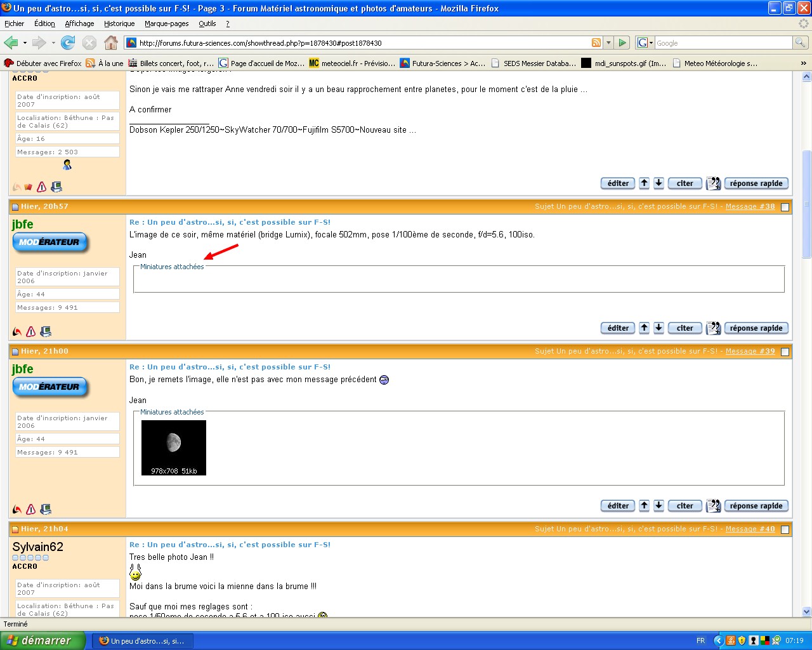
Task: Click the swirl logo icon under jbfe in Message #38
Action: click(17, 331)
